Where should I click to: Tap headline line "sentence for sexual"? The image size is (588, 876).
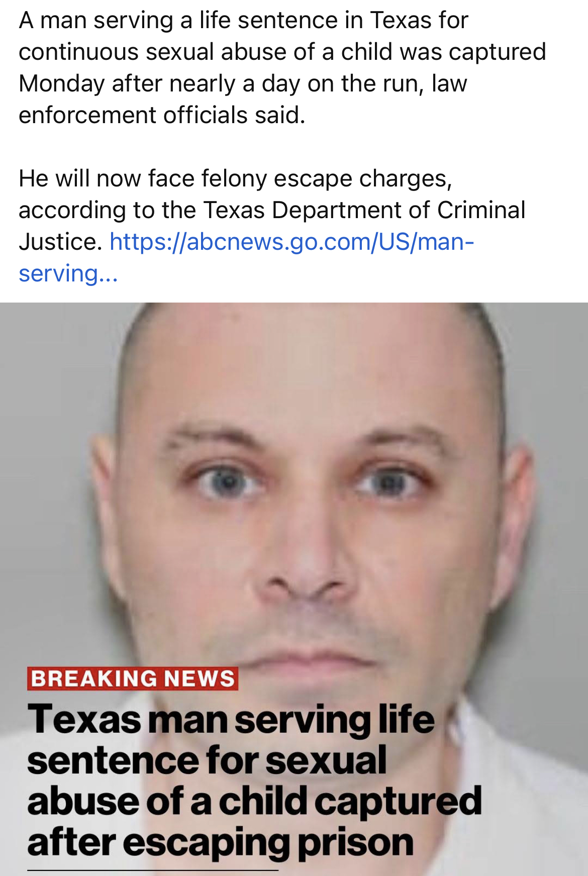(x=207, y=760)
